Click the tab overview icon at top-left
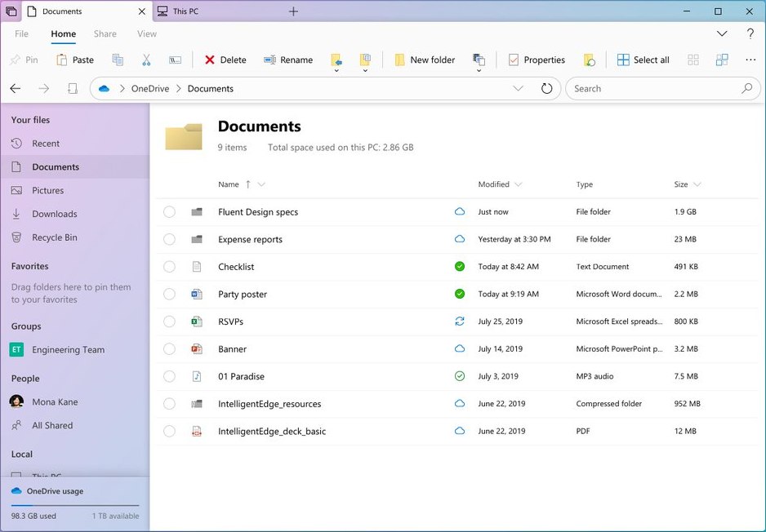Viewport: 766px width, 532px height. (x=11, y=11)
